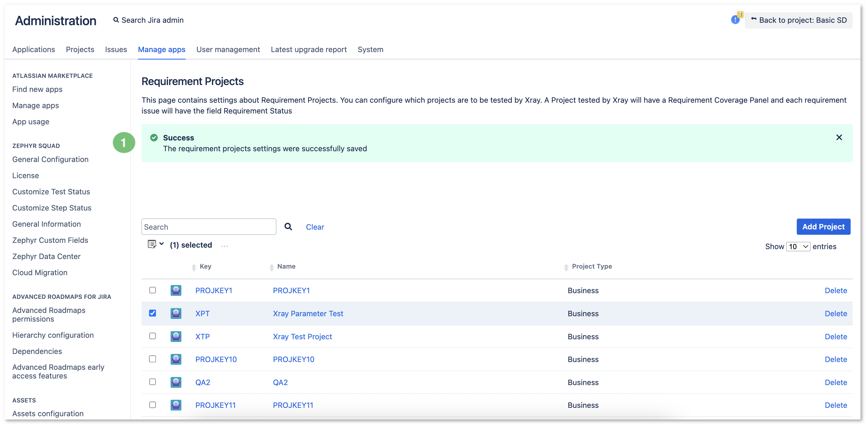The image size is (868, 427).
Task: Open General Information page
Action: (46, 224)
